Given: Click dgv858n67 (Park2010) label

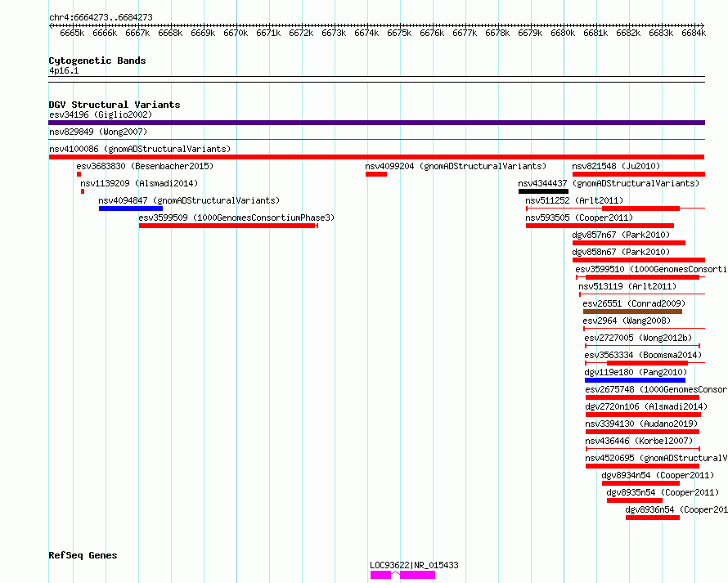Looking at the screenshot, I should pos(621,252).
